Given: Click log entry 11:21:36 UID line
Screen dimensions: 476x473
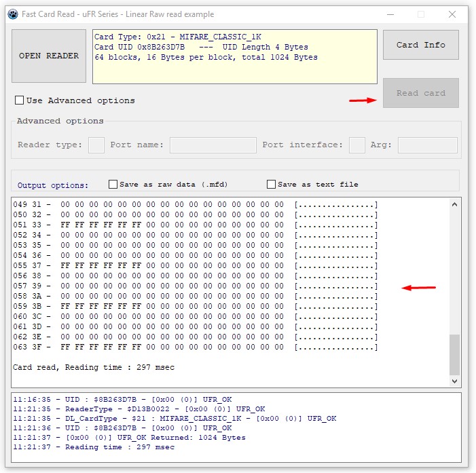Looking at the screenshot, I should point(122,428).
